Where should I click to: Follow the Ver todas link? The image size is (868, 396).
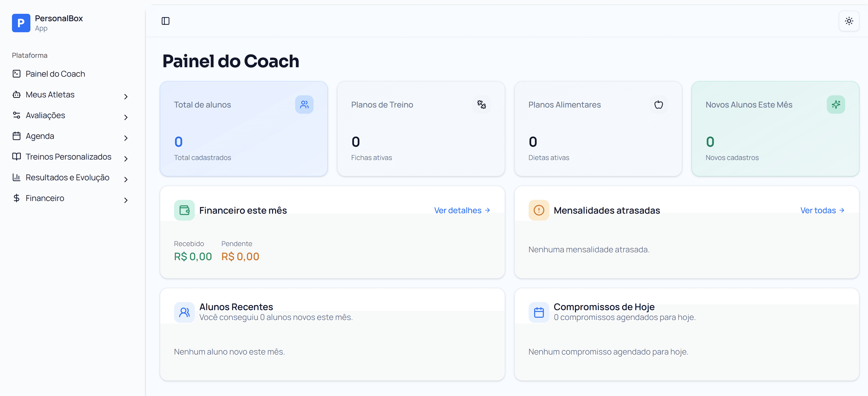click(x=822, y=210)
